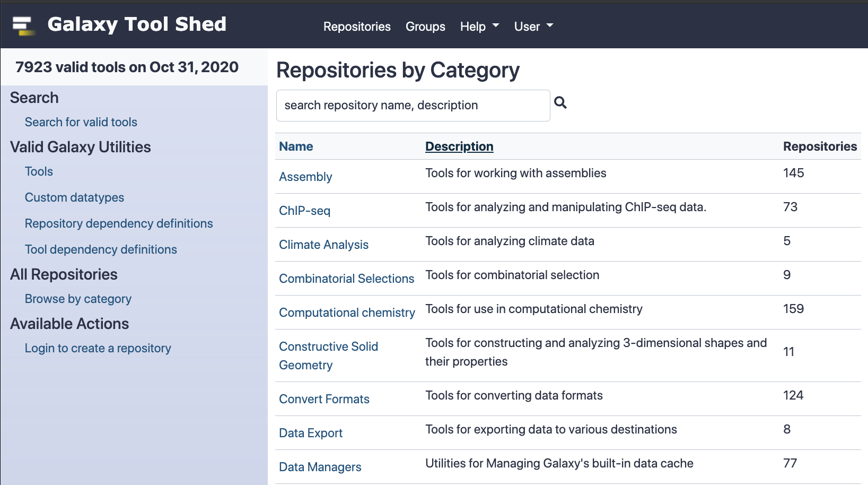Click 'Tools for analyzing climate data' text
The image size is (868, 485).
pos(510,241)
